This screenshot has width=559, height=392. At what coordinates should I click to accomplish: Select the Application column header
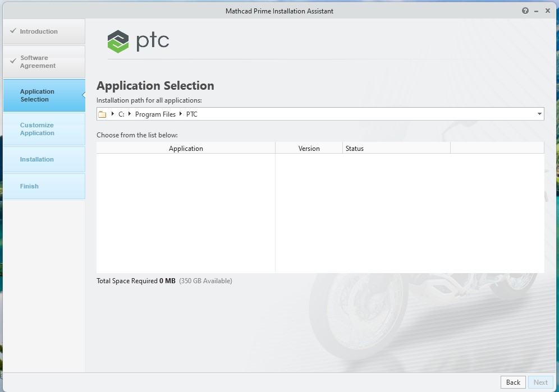tap(186, 148)
